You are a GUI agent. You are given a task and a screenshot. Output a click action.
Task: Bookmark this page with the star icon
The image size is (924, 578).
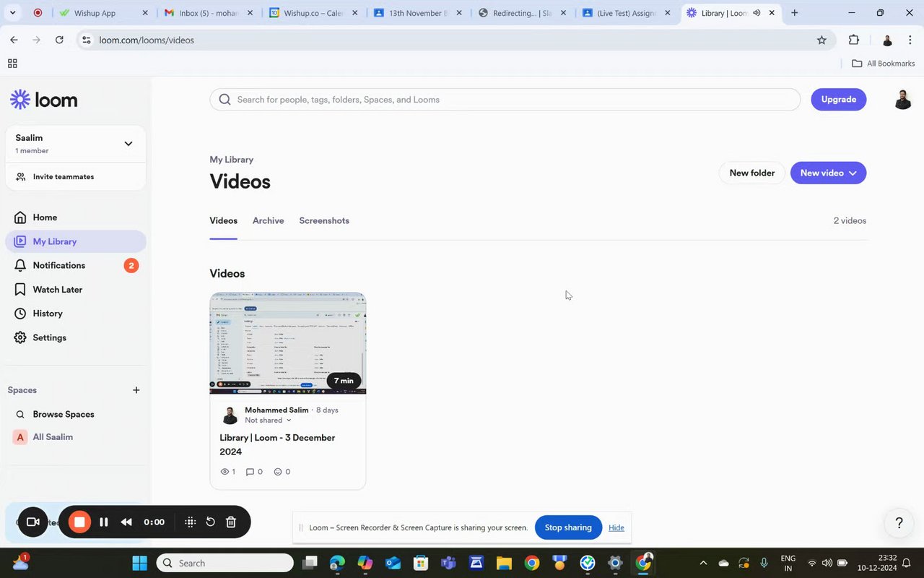tap(821, 40)
